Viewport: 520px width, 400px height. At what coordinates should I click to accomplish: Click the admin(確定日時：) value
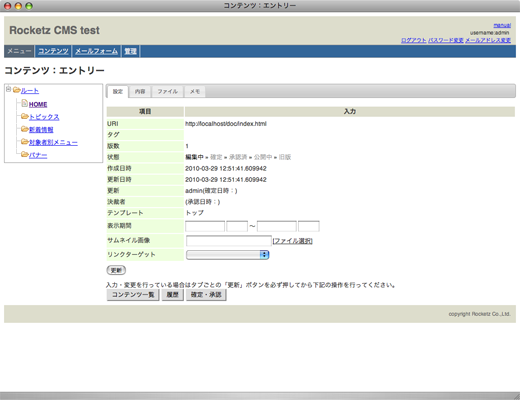click(211, 191)
